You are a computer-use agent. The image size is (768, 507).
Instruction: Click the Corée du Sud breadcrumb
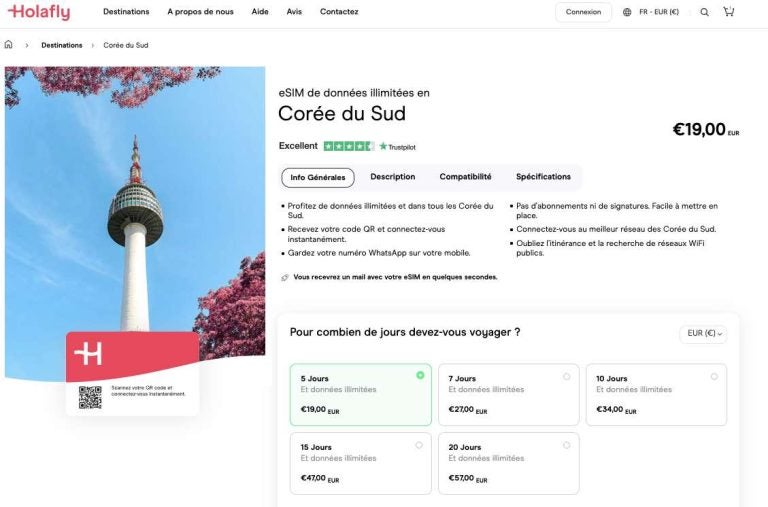(x=126, y=45)
